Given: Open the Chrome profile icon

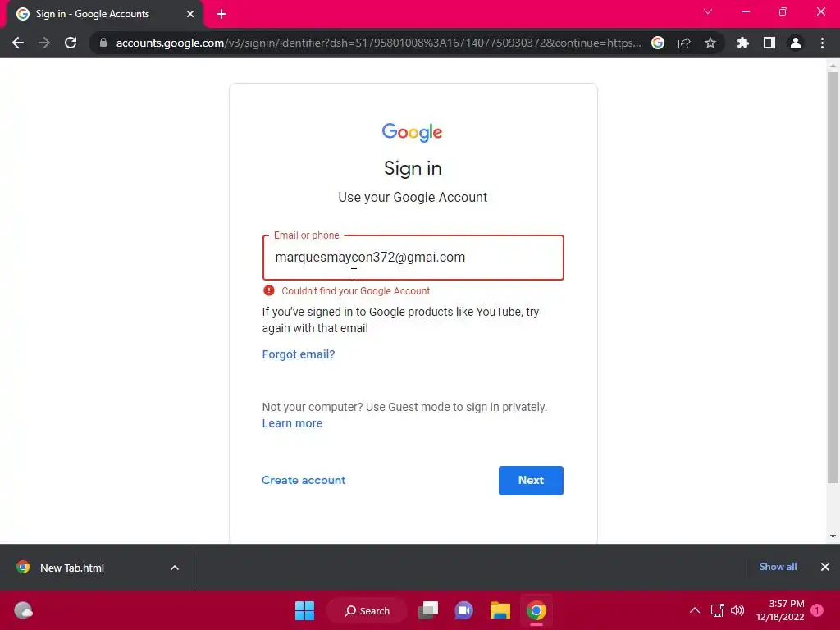Looking at the screenshot, I should pyautogui.click(x=796, y=43).
